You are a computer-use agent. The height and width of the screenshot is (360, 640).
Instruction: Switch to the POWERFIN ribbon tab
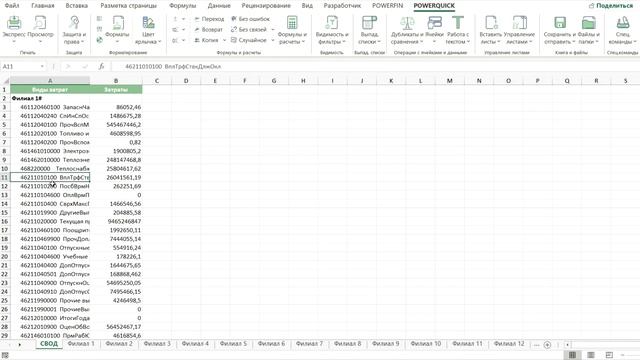click(x=387, y=6)
